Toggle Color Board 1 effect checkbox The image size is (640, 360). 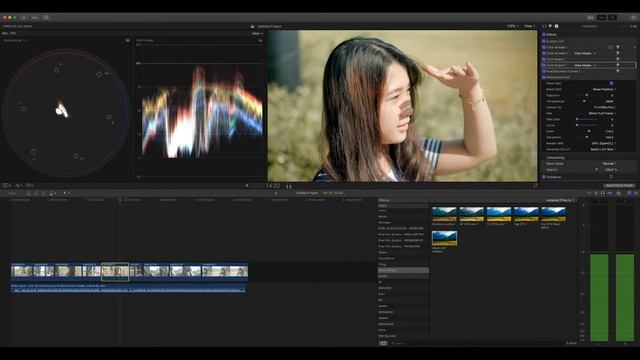544,59
